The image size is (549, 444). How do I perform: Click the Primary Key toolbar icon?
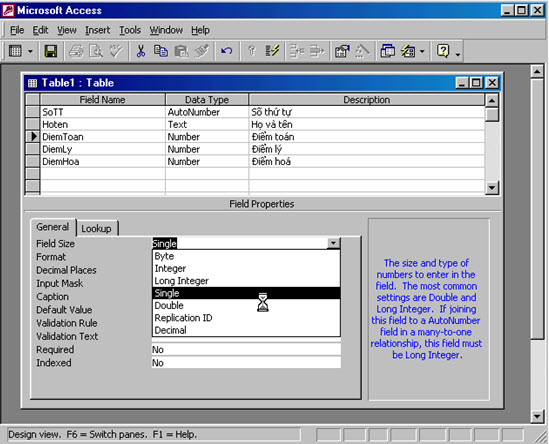tap(252, 51)
